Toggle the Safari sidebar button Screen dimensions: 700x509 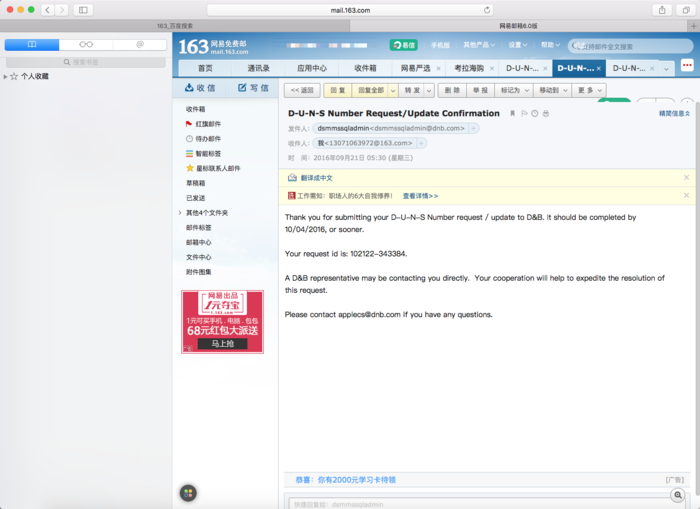click(83, 10)
